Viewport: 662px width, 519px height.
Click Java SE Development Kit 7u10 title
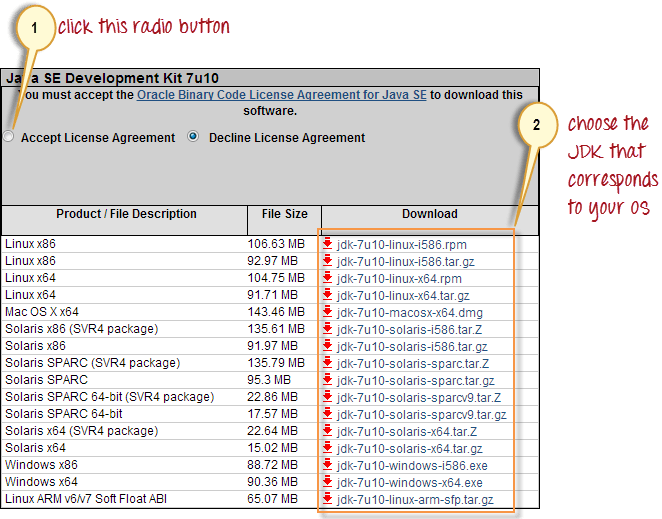click(x=112, y=78)
